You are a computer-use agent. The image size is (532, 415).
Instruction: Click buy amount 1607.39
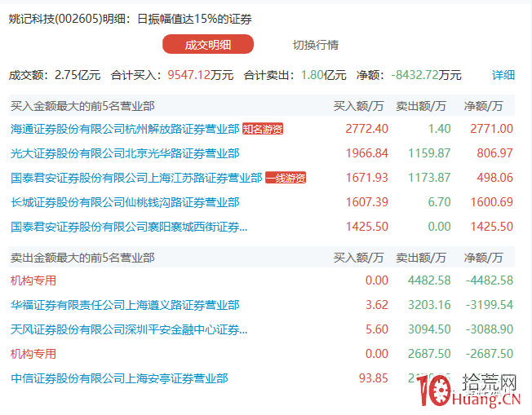tap(366, 202)
